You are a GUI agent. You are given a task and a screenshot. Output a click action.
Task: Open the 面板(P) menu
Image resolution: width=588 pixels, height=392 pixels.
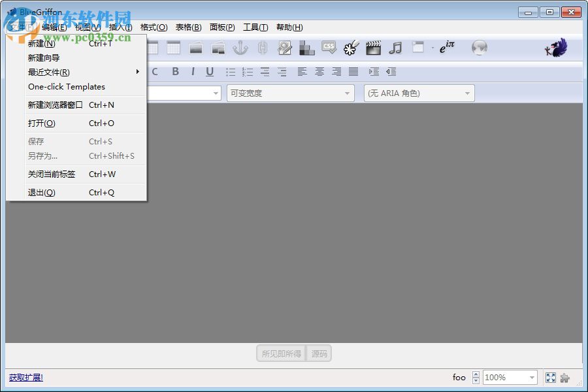pos(222,27)
